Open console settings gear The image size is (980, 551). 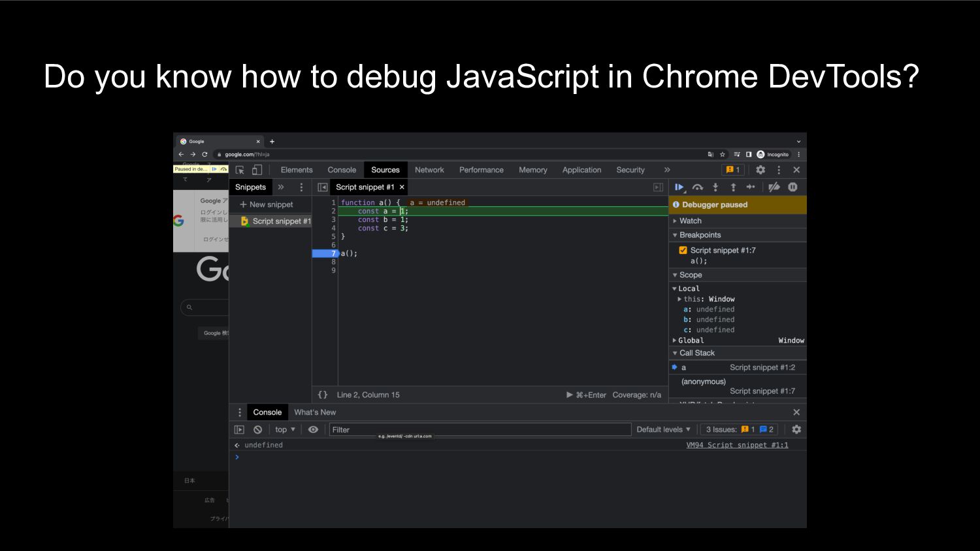tap(796, 430)
